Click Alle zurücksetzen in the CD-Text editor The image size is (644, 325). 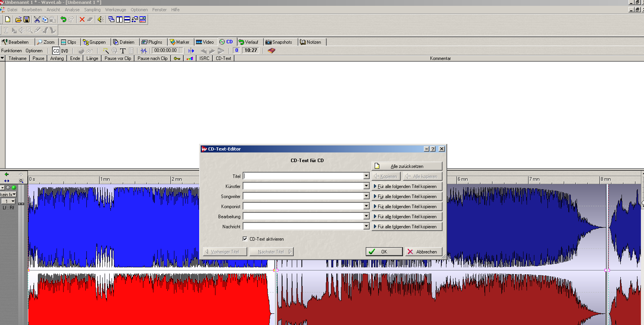click(x=407, y=166)
